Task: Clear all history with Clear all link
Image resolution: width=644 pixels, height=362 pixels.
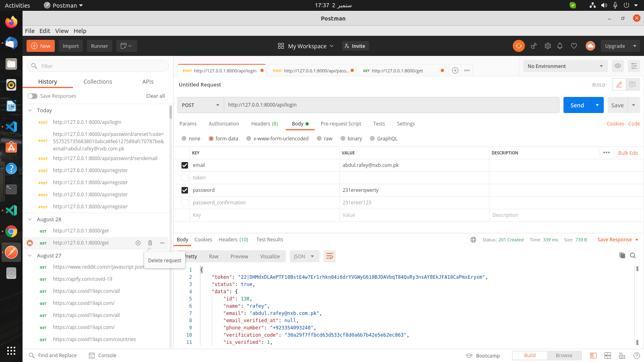Action: pyautogui.click(x=155, y=96)
